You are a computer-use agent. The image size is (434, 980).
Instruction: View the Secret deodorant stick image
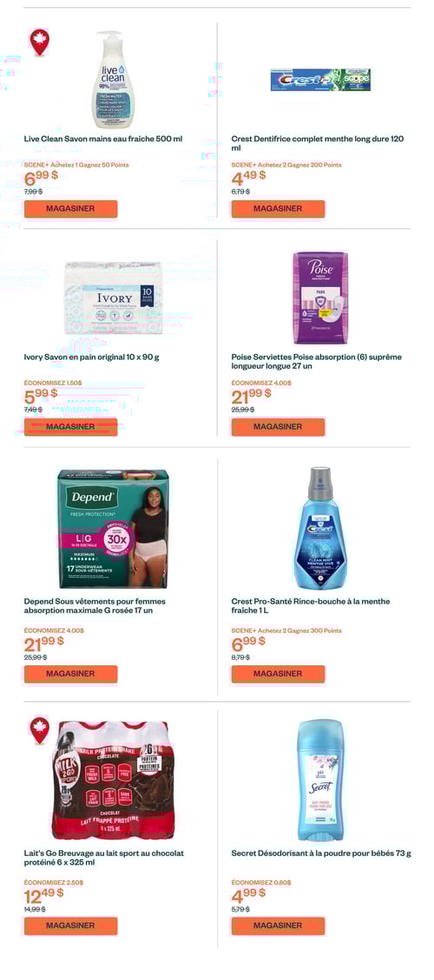320,780
